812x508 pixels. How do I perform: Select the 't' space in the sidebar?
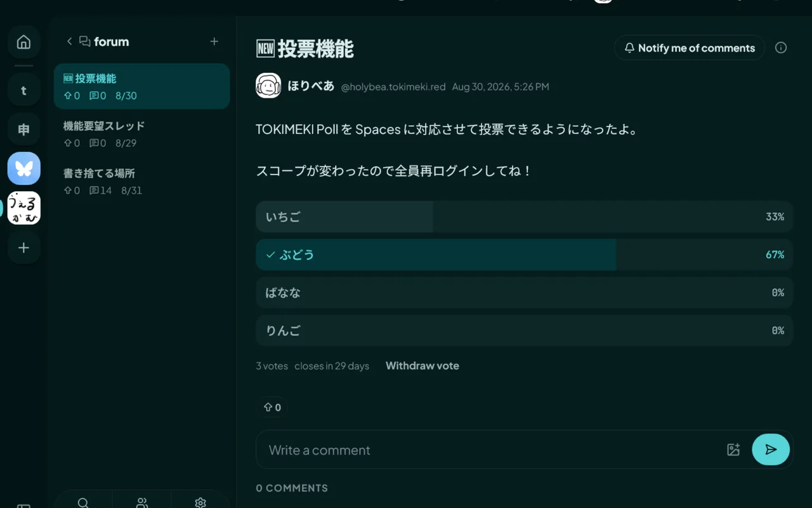[23, 90]
